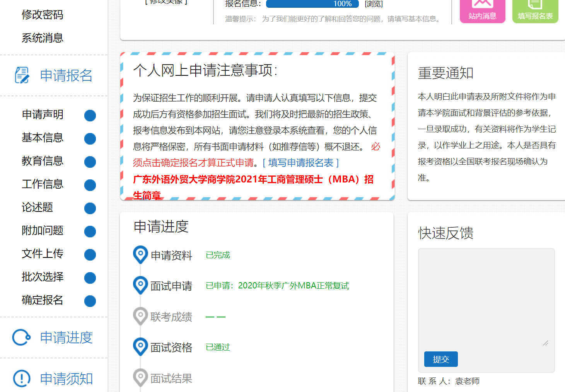Click blue status dot beside 申请声明

pos(90,115)
